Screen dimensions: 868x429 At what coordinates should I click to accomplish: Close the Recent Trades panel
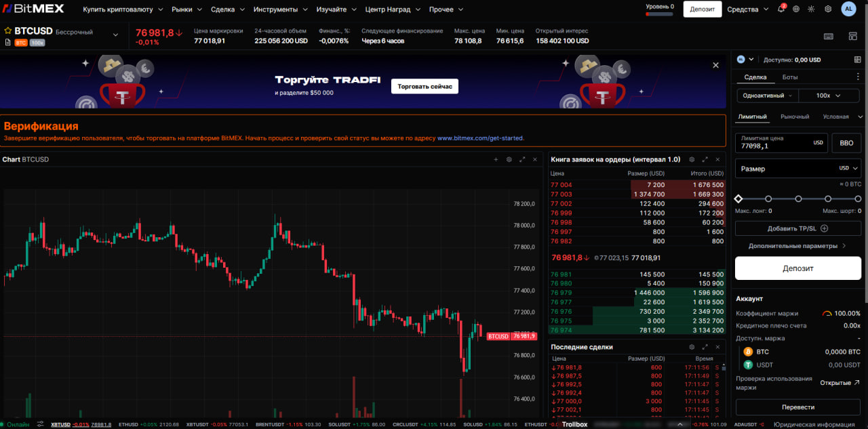coord(718,347)
